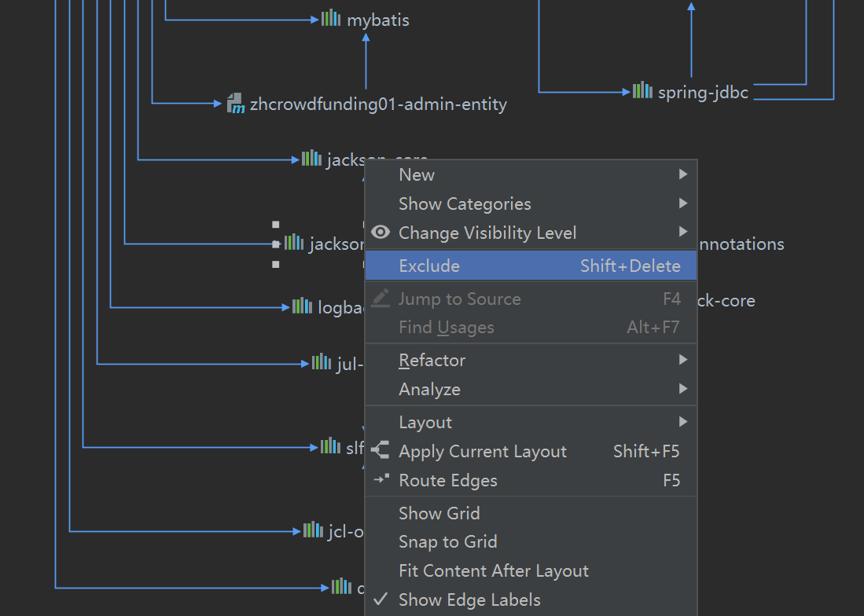The width and height of the screenshot is (864, 616).
Task: Toggle Fit Content After Layout
Action: click(531, 571)
